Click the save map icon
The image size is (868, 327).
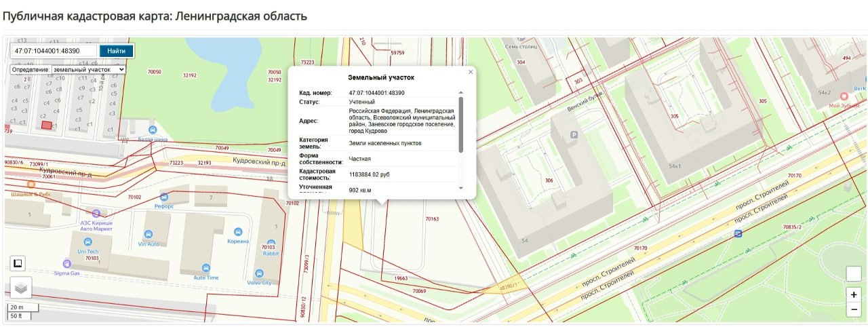pos(18,263)
